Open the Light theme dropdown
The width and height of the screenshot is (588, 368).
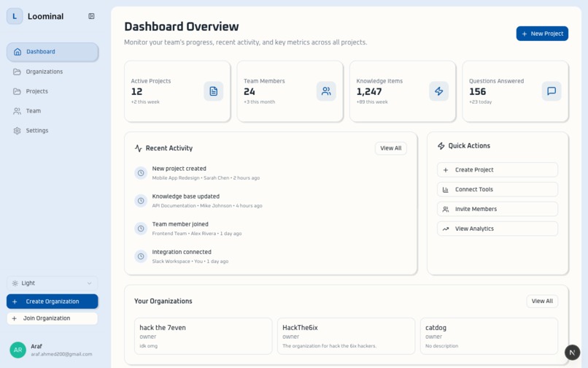point(52,283)
